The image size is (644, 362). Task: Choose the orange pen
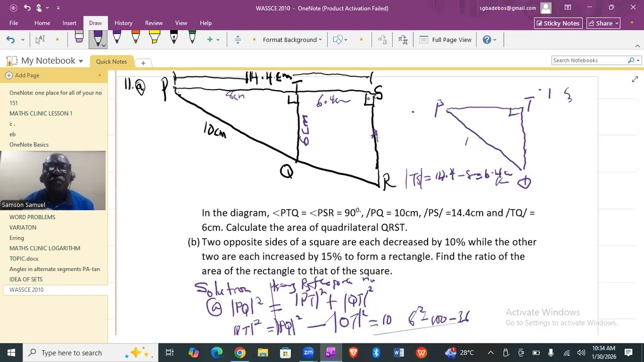[135, 38]
